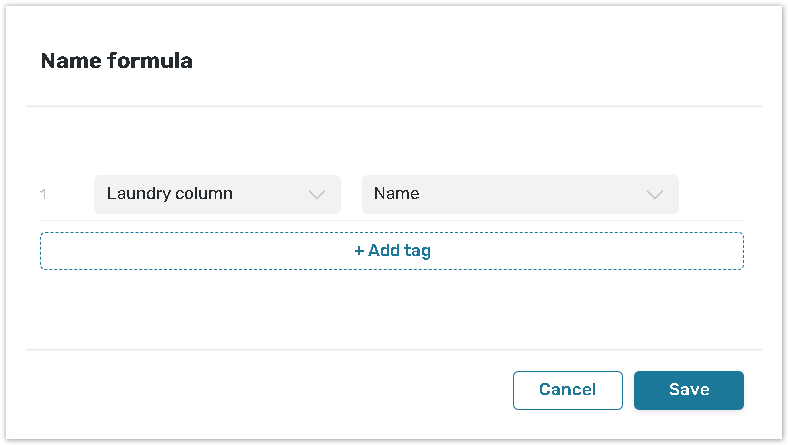The height and width of the screenshot is (445, 788).
Task: Click the + Add tag button
Action: click(392, 251)
